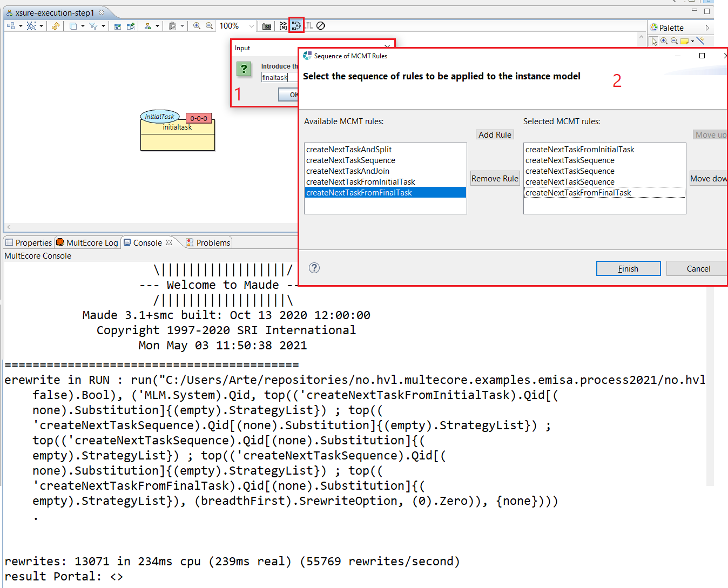This screenshot has height=588, width=728.
Task: Click the Filters funnel icon
Action: [x=93, y=26]
